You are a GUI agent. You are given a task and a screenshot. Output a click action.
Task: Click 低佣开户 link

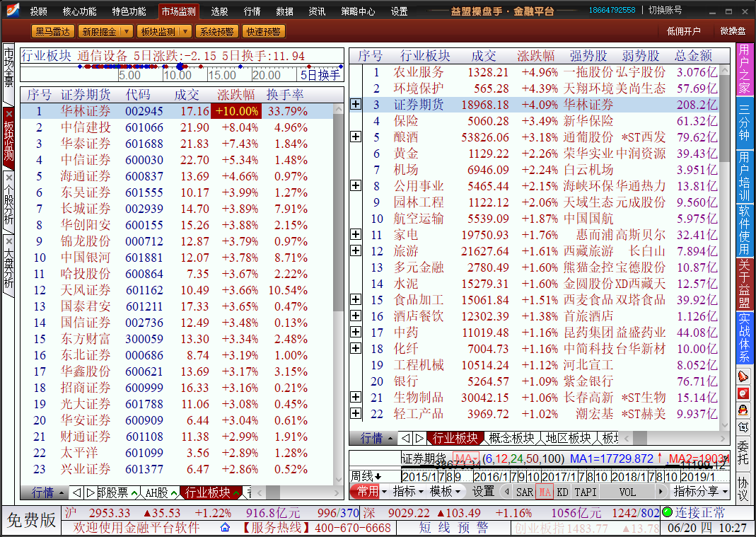pos(684,31)
